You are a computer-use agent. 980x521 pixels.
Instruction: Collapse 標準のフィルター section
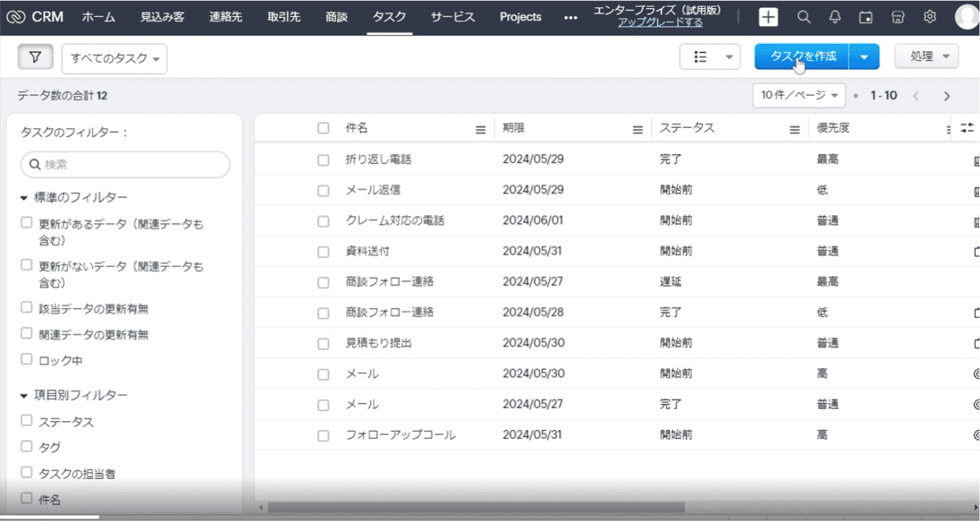[24, 198]
